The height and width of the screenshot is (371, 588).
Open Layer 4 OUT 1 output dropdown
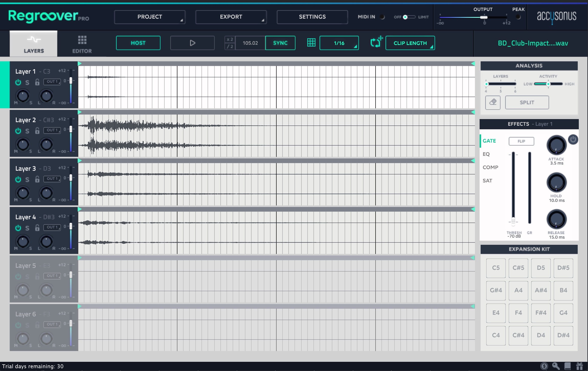click(x=52, y=227)
